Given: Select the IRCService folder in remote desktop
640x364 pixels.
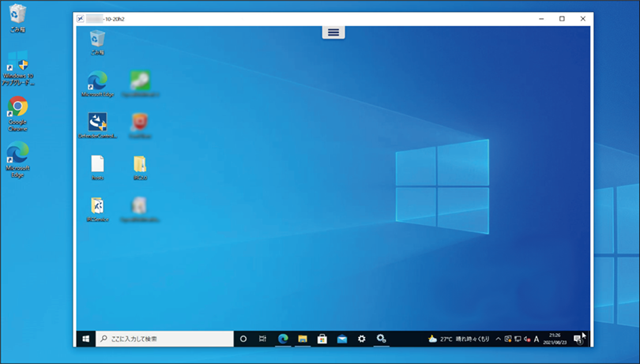Looking at the screenshot, I should tap(97, 210).
